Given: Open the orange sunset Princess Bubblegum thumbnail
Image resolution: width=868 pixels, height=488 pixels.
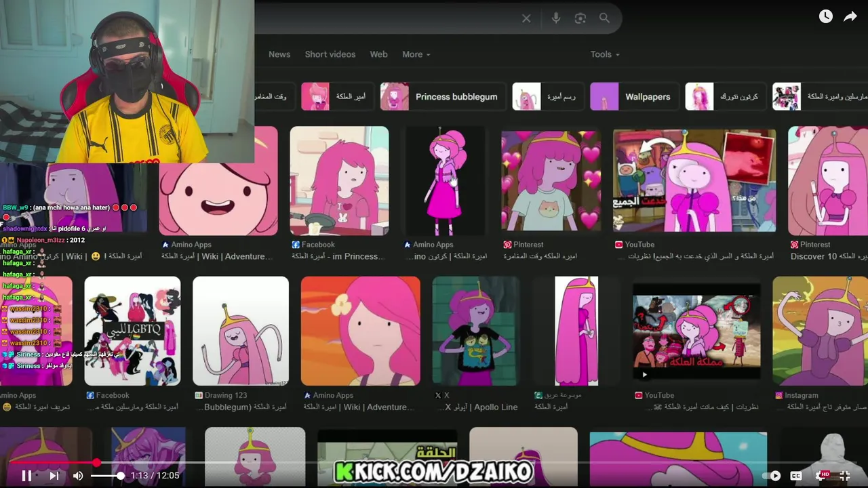Looking at the screenshot, I should click(x=360, y=331).
